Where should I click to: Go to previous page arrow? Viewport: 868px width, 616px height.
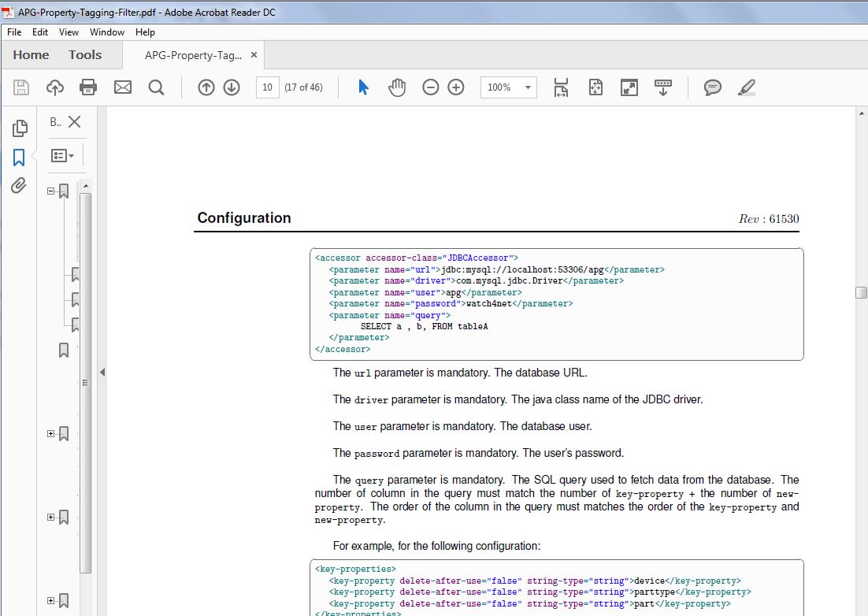pos(206,87)
